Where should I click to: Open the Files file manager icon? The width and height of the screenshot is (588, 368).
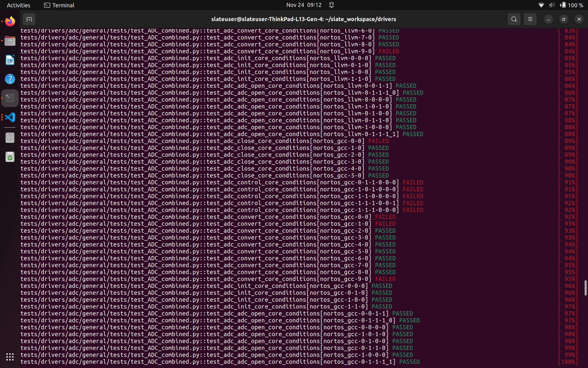pyautogui.click(x=10, y=40)
